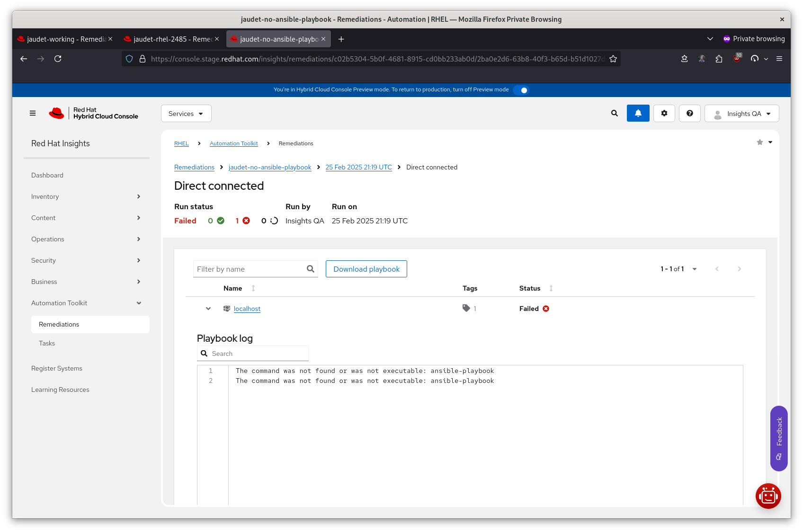Expand the Inventory navigation section

tap(86, 196)
